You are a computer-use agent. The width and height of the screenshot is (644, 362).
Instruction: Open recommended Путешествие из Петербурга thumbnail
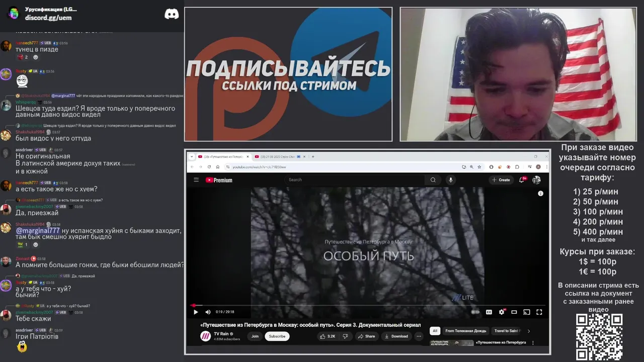point(451,343)
